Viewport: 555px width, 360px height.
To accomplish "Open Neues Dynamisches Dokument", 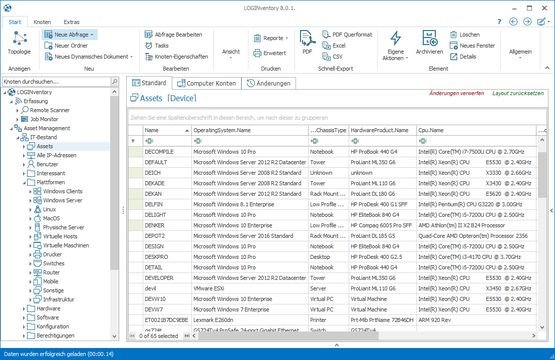I will (x=88, y=56).
